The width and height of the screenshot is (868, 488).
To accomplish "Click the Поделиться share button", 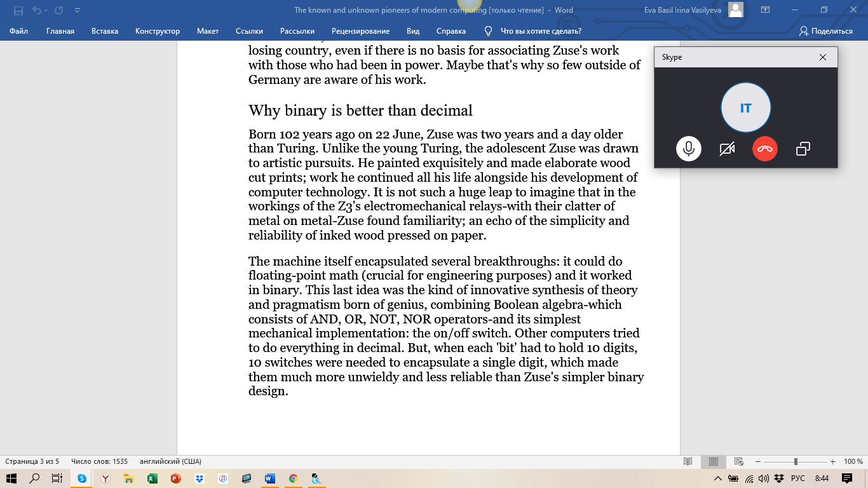I will click(x=826, y=31).
